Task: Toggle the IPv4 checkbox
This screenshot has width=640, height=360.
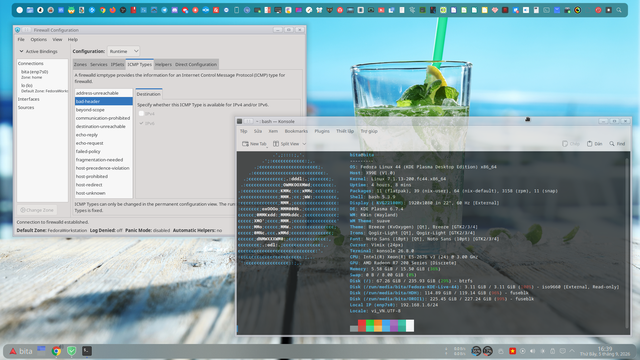Action: [x=141, y=113]
